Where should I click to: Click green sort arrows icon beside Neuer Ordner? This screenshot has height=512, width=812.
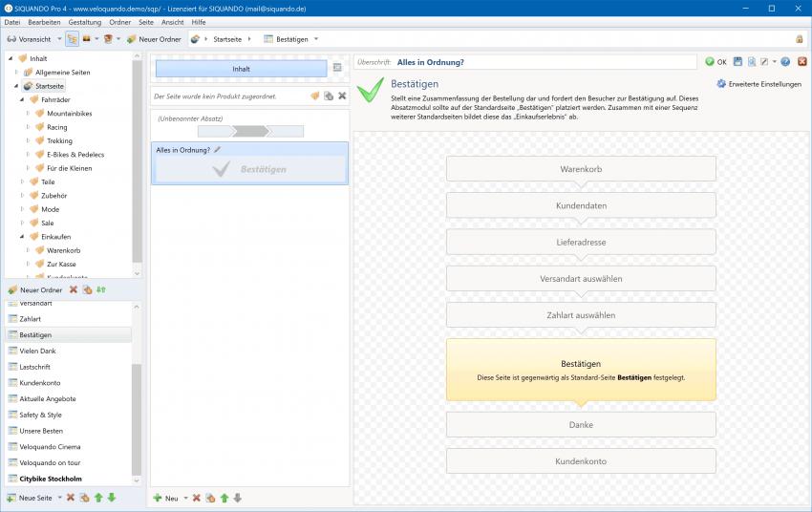pyautogui.click(x=100, y=289)
